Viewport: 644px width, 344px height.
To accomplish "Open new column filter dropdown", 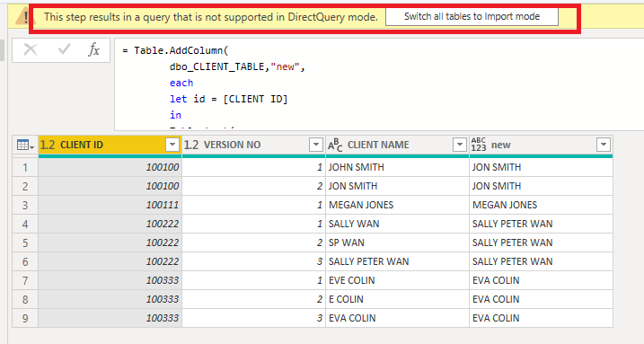I will click(x=604, y=145).
